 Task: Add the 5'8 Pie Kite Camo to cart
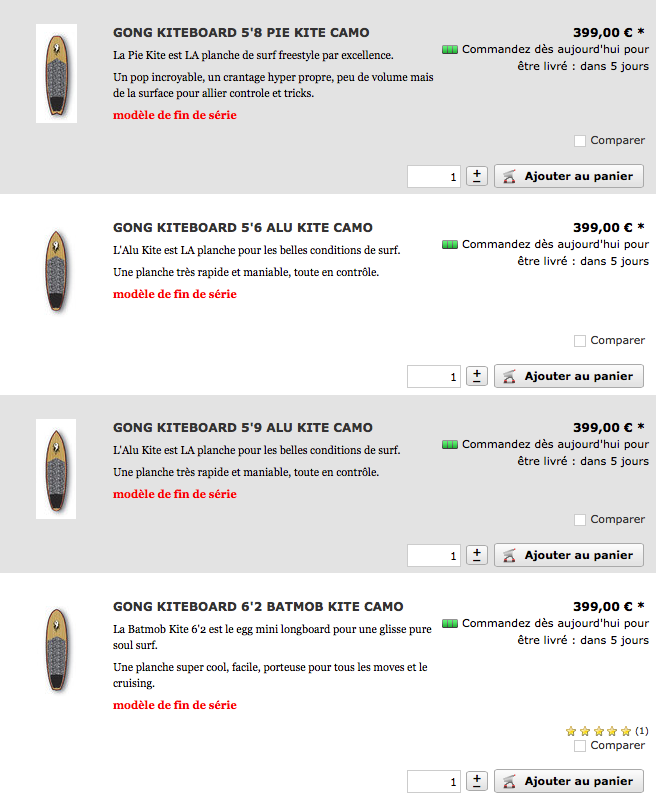(569, 176)
